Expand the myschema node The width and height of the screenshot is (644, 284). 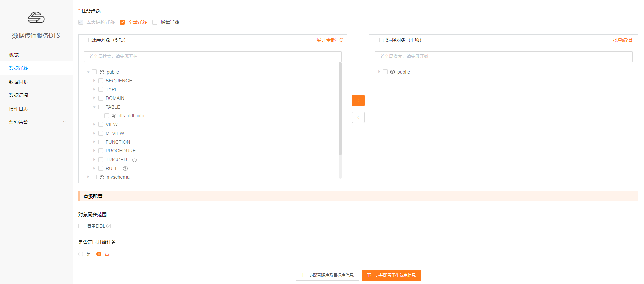[88, 177]
